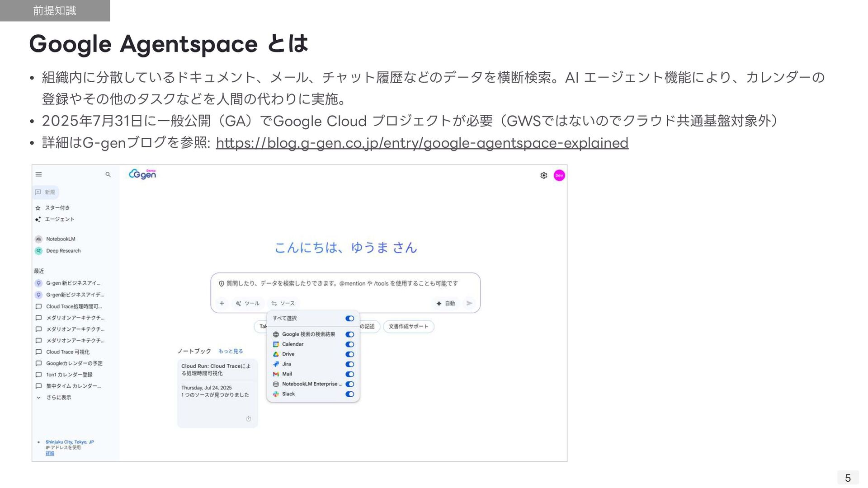Open the pink Dev account avatar
The width and height of the screenshot is (868, 488).
point(559,175)
